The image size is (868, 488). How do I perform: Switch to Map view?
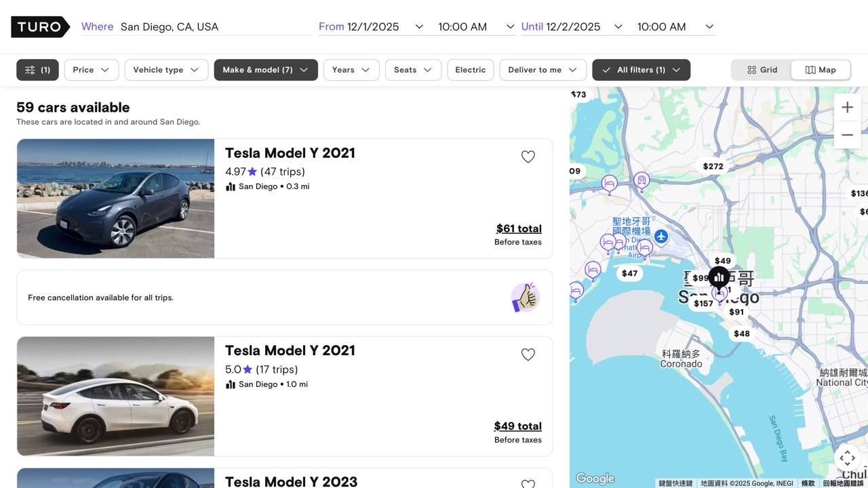point(821,70)
